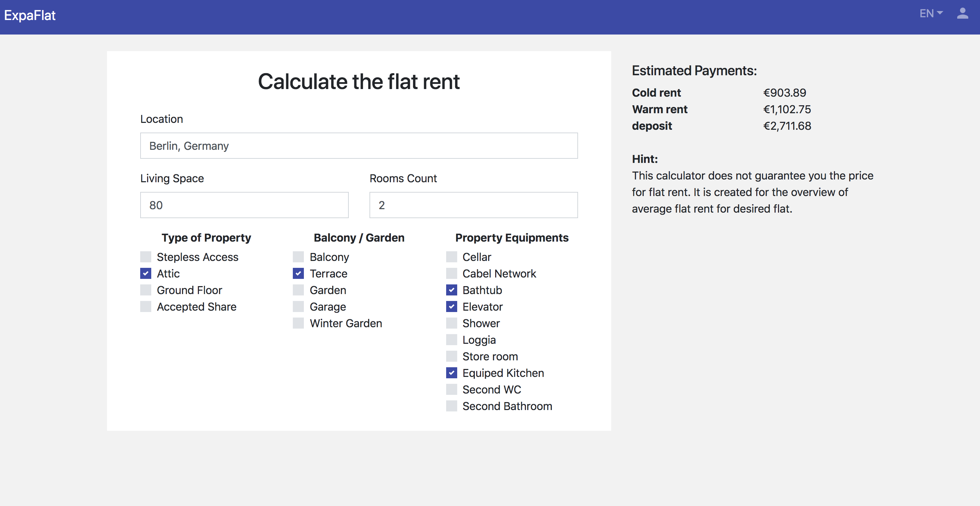
Task: Uncheck the Attic checkbox
Action: (146, 274)
